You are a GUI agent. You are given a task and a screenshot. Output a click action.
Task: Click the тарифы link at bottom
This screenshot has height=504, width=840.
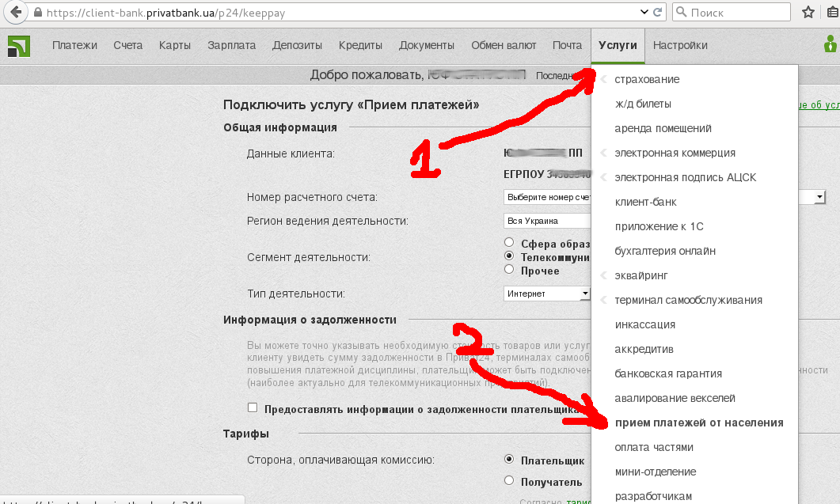(579, 502)
